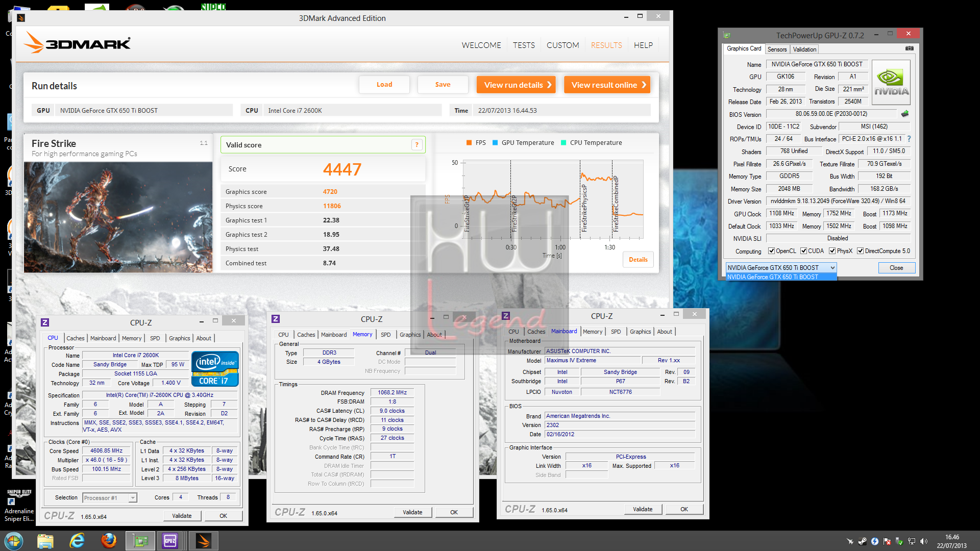
Task: Click the BIOS save chip icon in GPU-Z
Action: [905, 114]
